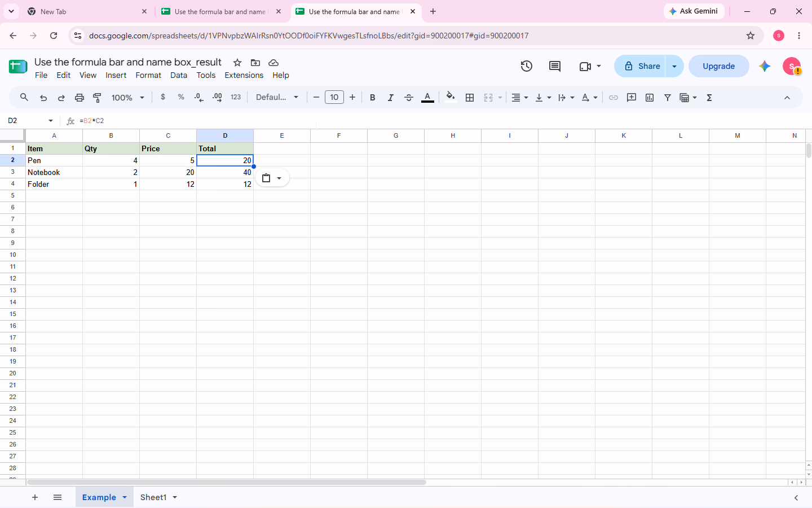The height and width of the screenshot is (508, 812).
Task: Open the borders tool in toolbar
Action: tap(469, 98)
